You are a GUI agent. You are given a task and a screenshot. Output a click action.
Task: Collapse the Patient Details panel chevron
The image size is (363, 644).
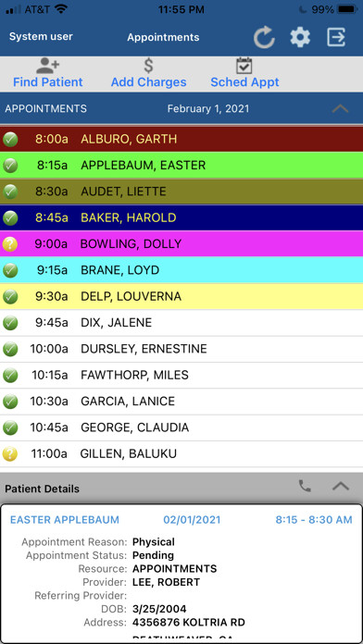(x=341, y=487)
